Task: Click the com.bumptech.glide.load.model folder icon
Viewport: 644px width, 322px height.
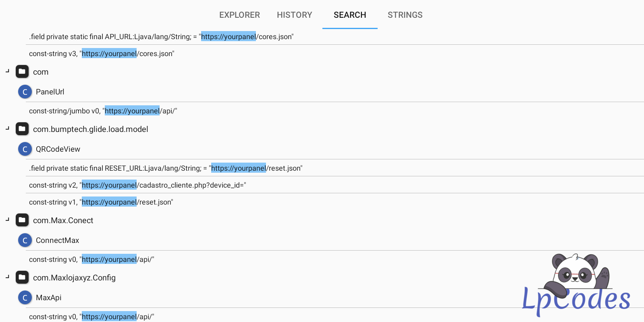Action: click(x=22, y=129)
